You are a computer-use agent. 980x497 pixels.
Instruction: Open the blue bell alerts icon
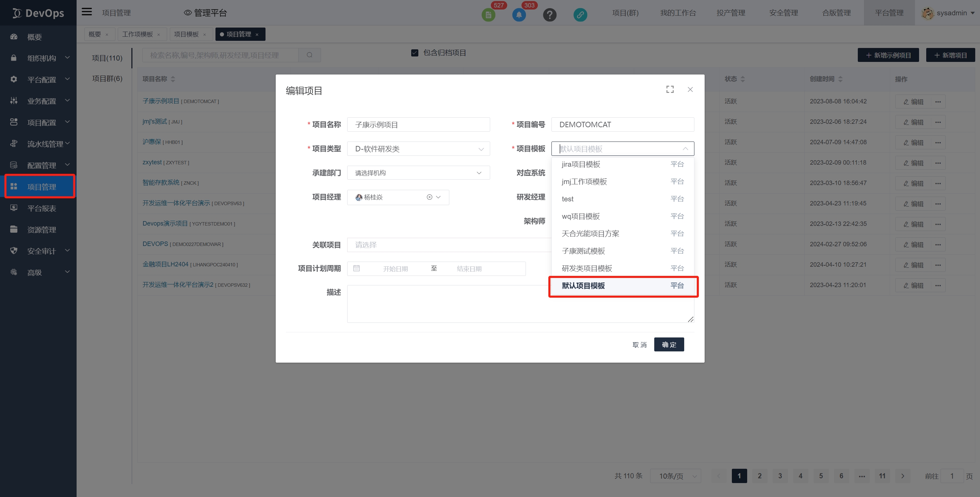click(519, 15)
